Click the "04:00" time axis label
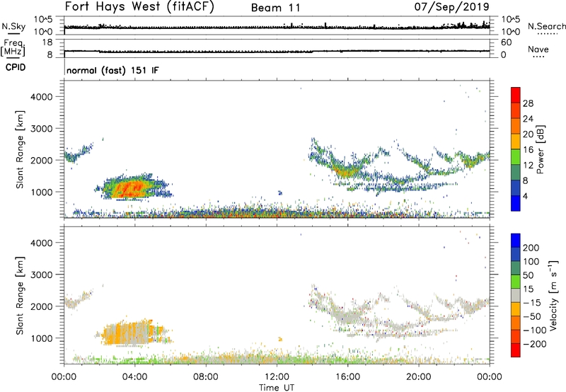Viewport: 566px width, 392px height. click(x=134, y=377)
